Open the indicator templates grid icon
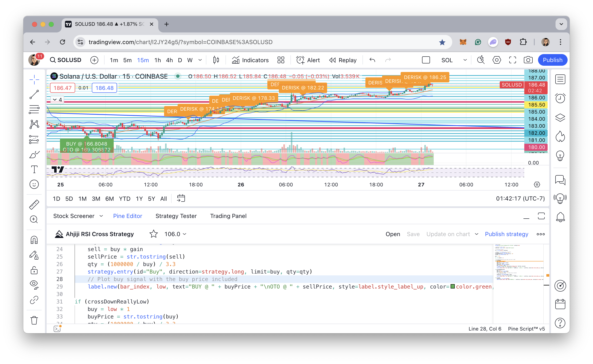This screenshot has height=364, width=593. [x=281, y=60]
